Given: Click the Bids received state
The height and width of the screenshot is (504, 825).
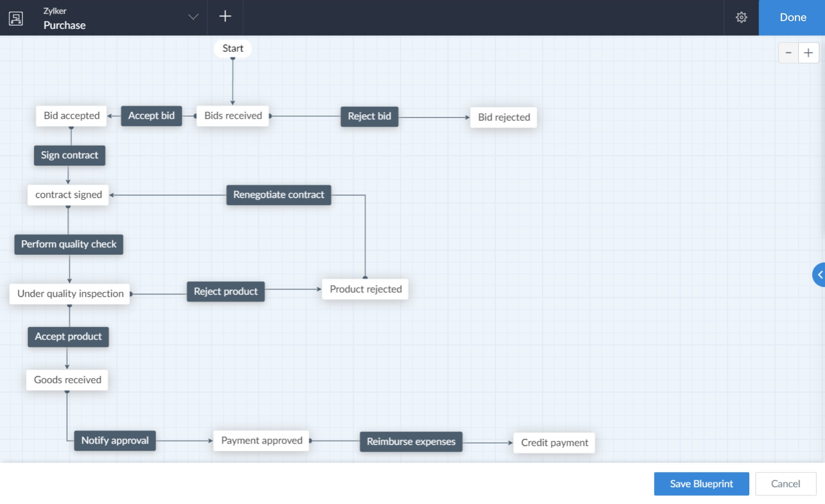Looking at the screenshot, I should (x=233, y=116).
